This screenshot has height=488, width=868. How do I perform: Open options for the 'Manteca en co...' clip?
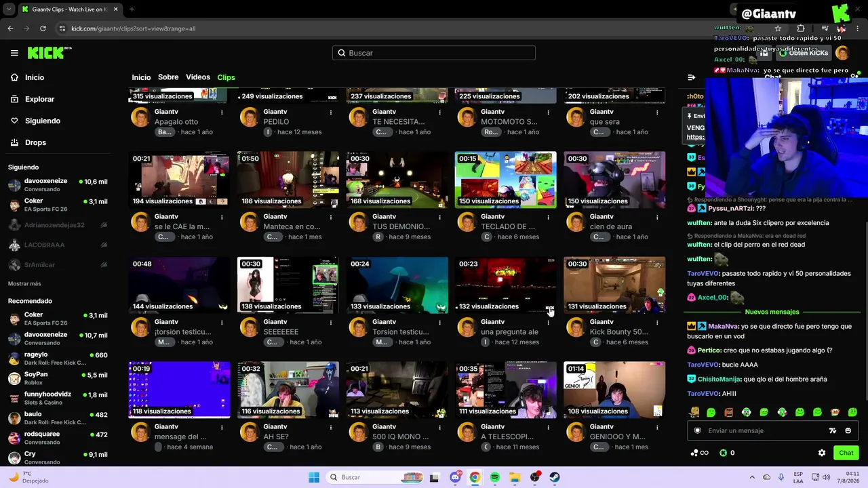[x=331, y=217]
